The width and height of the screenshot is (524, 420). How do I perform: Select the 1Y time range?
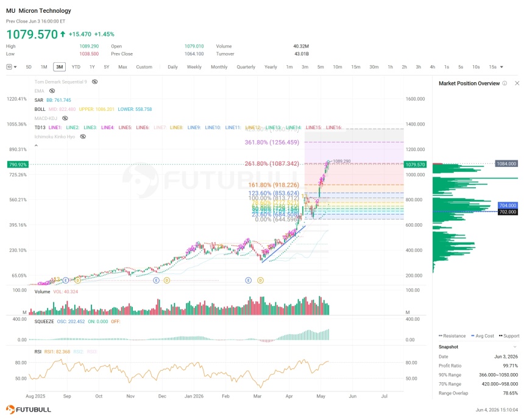pyautogui.click(x=92, y=67)
